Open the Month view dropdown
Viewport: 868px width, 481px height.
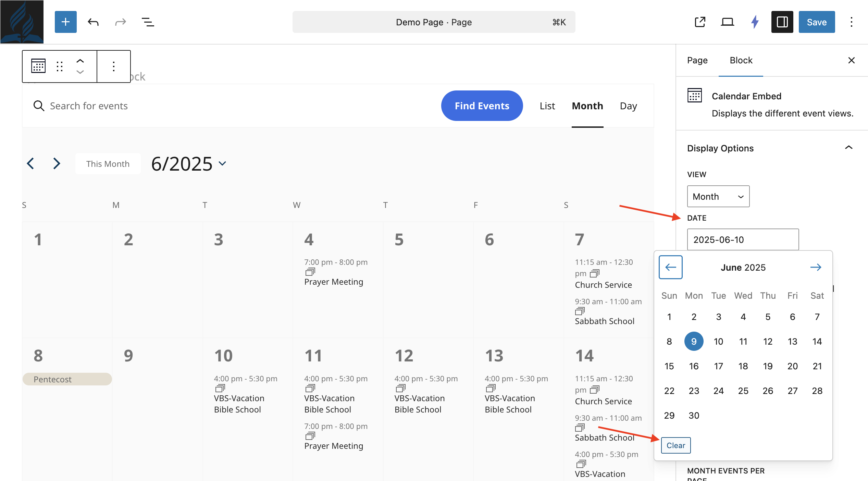(718, 196)
